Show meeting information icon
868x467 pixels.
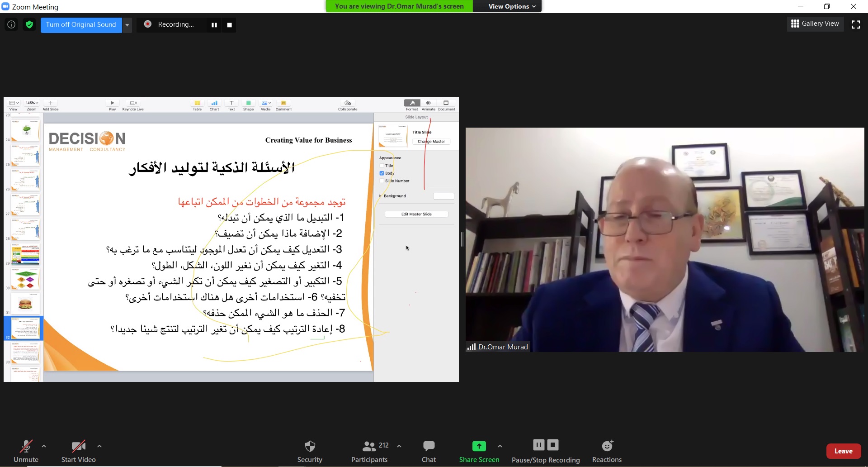pyautogui.click(x=11, y=24)
